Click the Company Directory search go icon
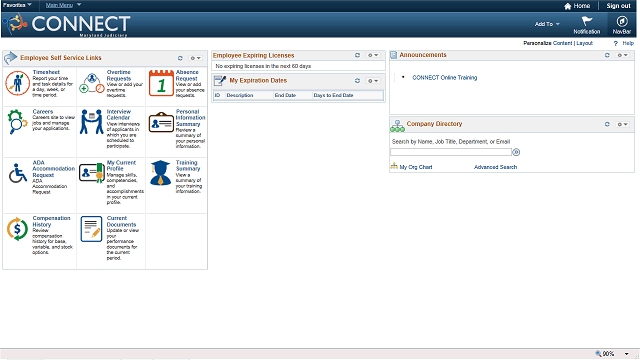The width and height of the screenshot is (640, 360). (516, 152)
